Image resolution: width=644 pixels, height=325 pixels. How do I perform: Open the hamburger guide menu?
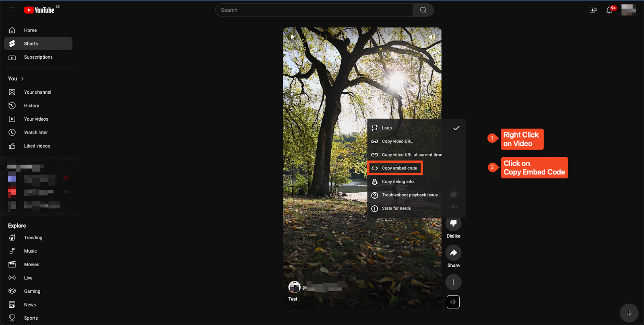pos(12,10)
